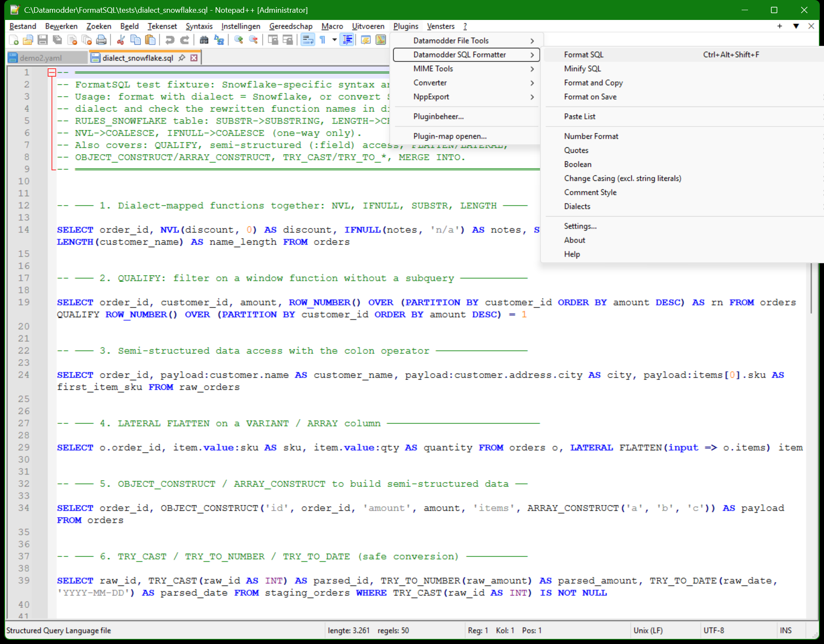Open the Macro menu
The height and width of the screenshot is (644, 824).
tap(332, 26)
